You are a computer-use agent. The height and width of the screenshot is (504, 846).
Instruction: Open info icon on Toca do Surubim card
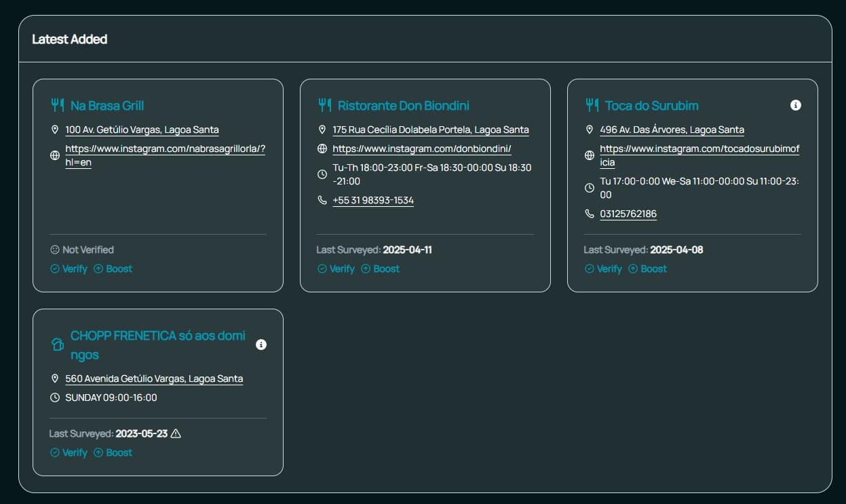coord(796,105)
